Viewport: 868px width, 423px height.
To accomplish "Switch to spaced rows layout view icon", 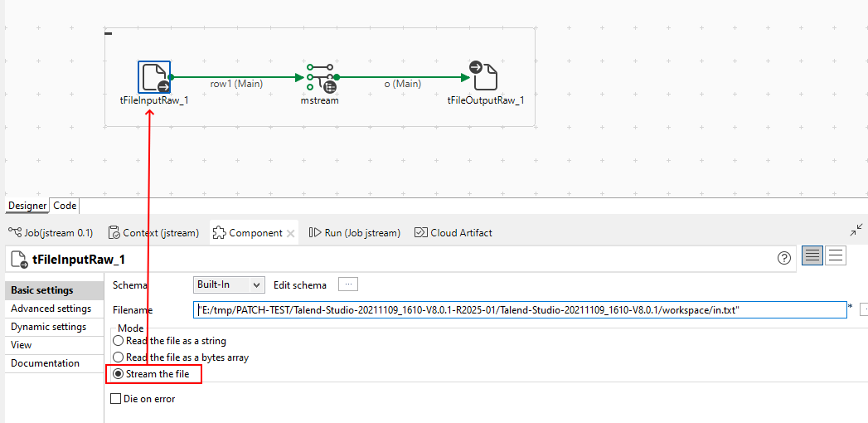I will pos(836,255).
